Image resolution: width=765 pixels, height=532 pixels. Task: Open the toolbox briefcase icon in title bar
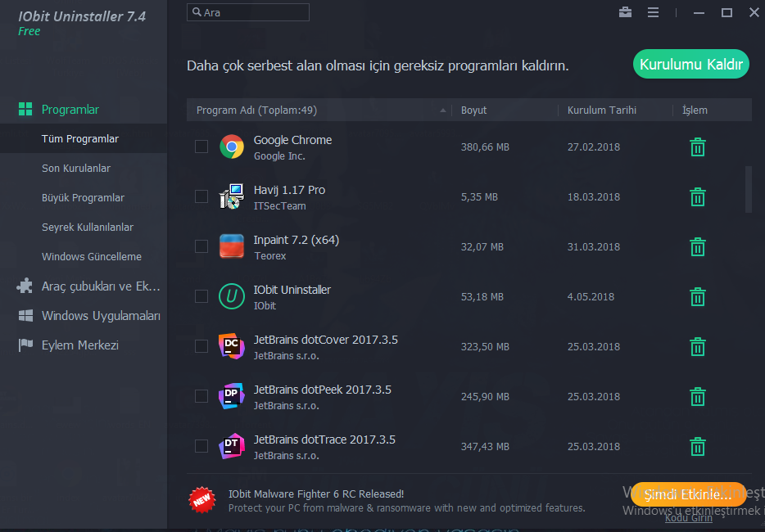(x=625, y=12)
